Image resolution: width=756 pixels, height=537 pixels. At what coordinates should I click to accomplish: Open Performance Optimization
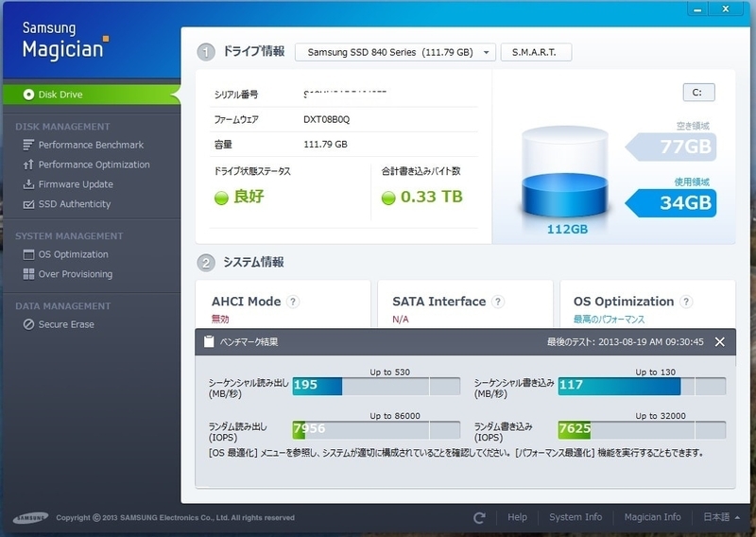tap(94, 165)
